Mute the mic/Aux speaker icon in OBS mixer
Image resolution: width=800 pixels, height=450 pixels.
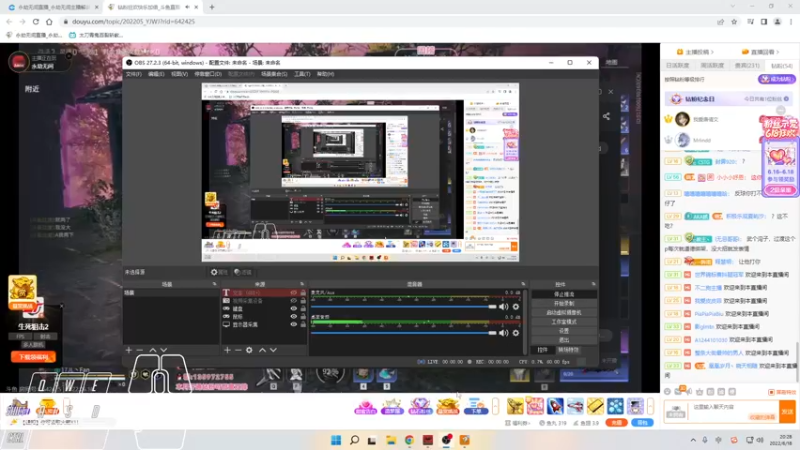click(x=504, y=307)
